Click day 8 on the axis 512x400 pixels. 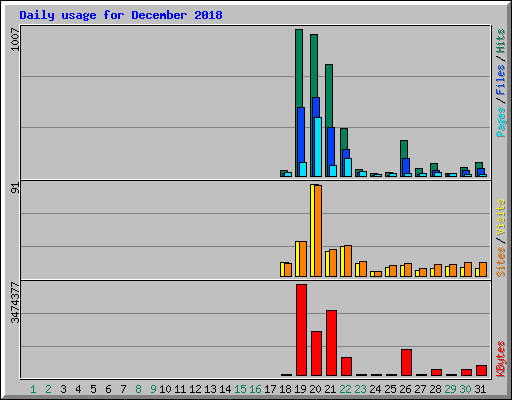[138, 389]
